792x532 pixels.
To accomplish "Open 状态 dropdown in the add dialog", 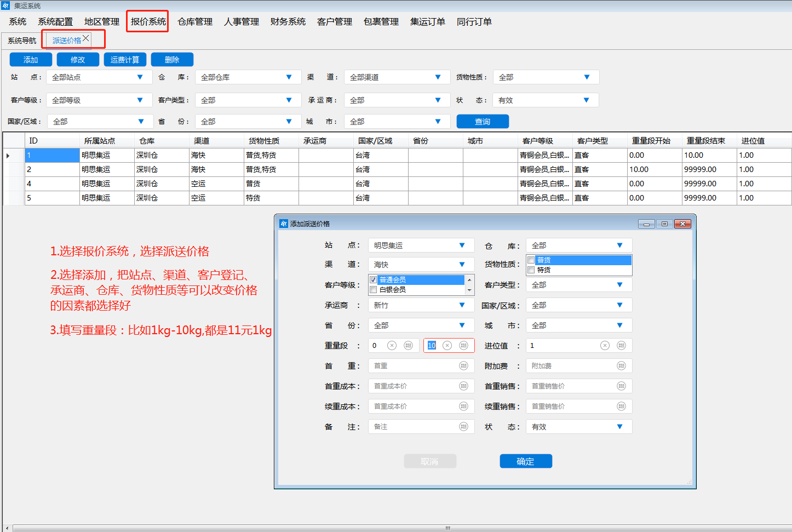I will point(619,427).
